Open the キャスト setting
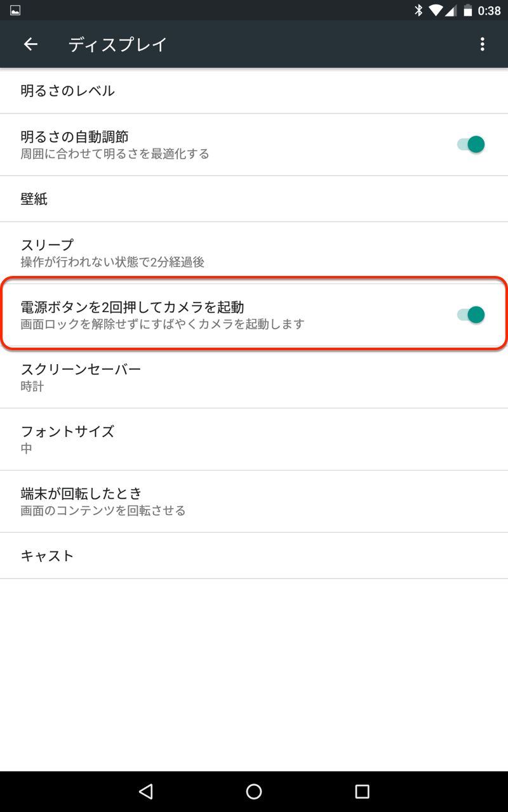 tap(254, 556)
